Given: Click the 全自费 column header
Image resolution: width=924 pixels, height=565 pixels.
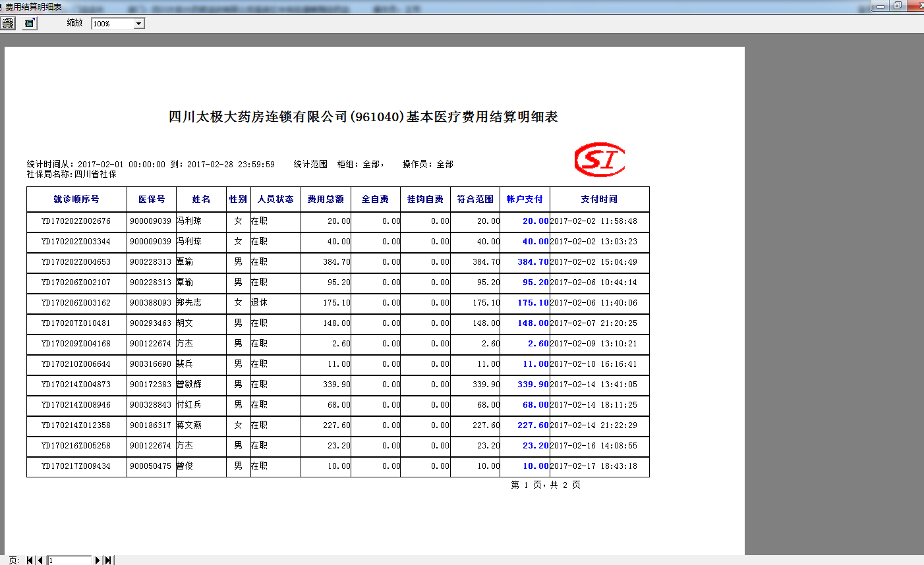Looking at the screenshot, I should point(375,199).
